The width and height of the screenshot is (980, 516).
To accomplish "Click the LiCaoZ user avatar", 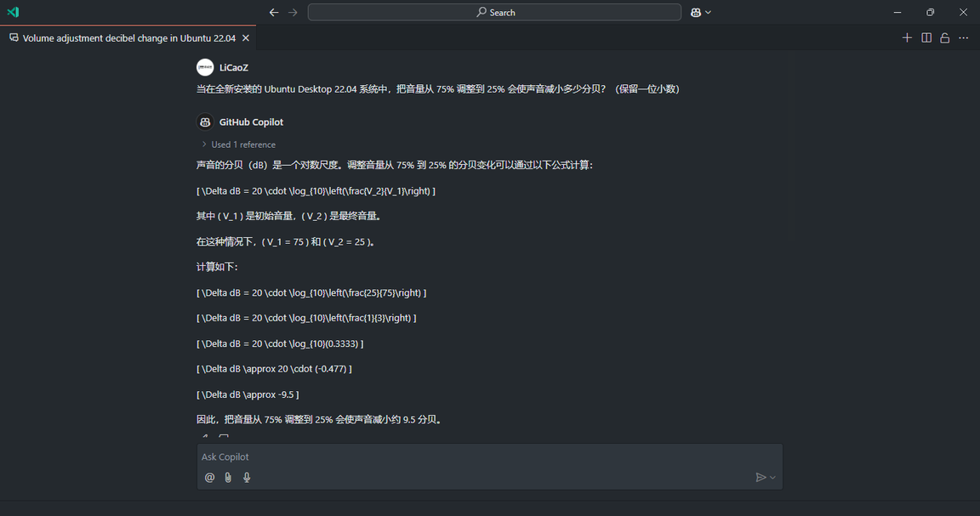I will click(205, 67).
